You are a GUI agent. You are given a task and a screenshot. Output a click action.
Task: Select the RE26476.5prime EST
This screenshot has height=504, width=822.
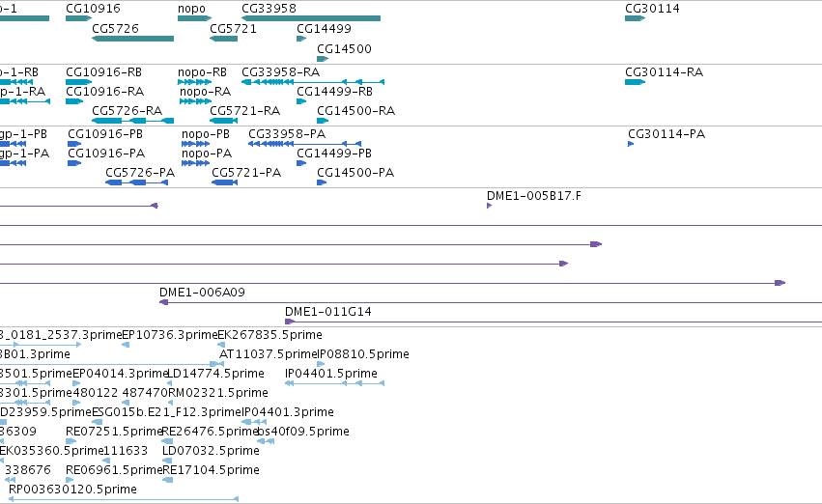pyautogui.click(x=167, y=441)
